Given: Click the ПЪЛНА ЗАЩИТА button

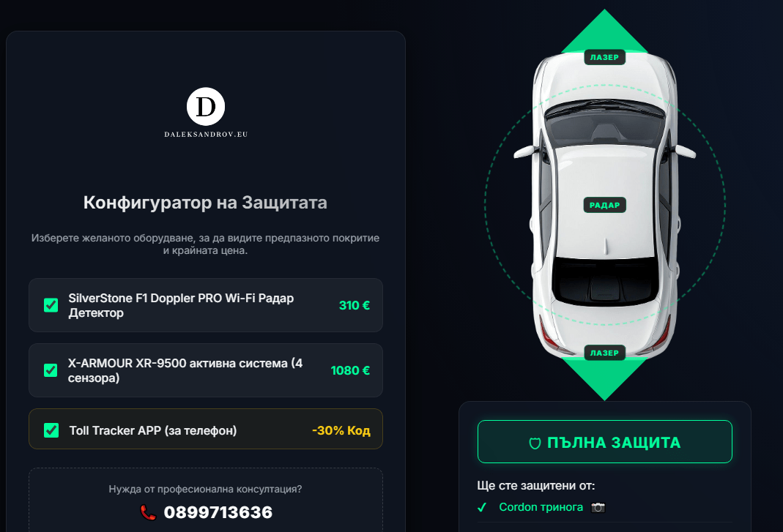Looking at the screenshot, I should 605,442.
